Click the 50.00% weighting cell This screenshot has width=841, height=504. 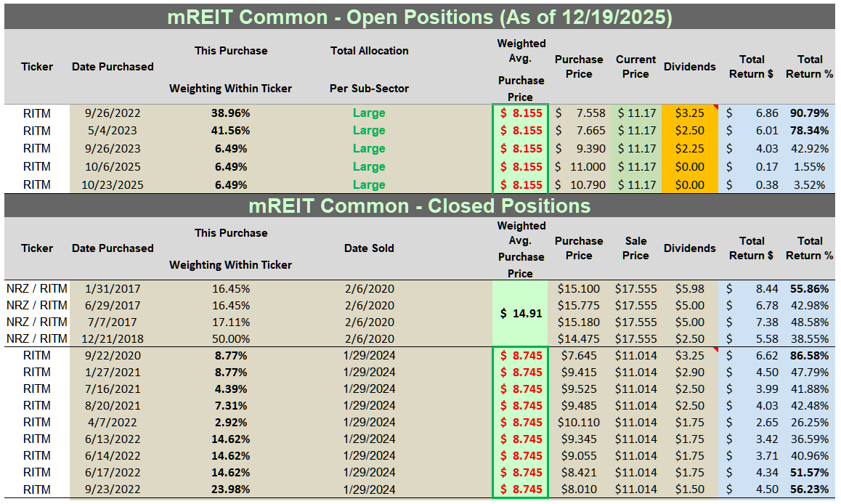pos(231,339)
